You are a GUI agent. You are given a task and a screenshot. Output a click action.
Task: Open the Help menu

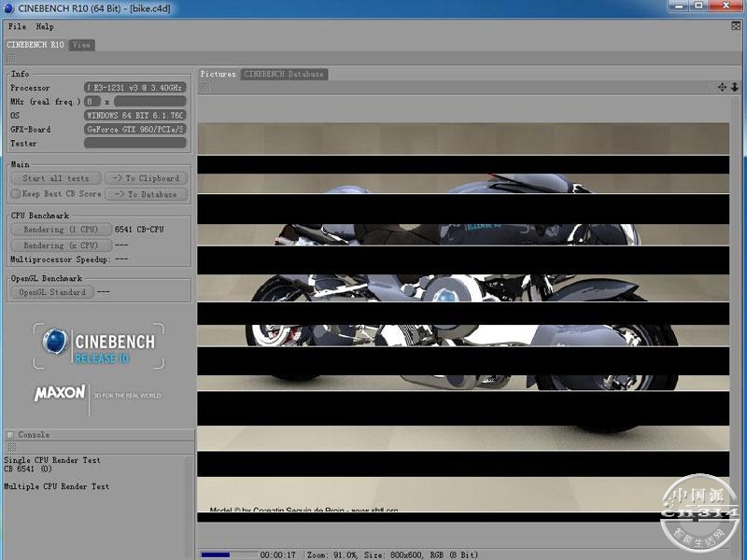(x=45, y=27)
